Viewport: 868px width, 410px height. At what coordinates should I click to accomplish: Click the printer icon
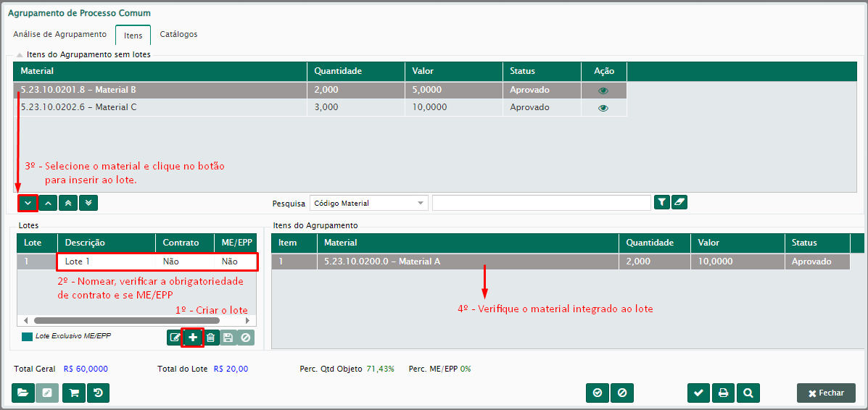[723, 393]
